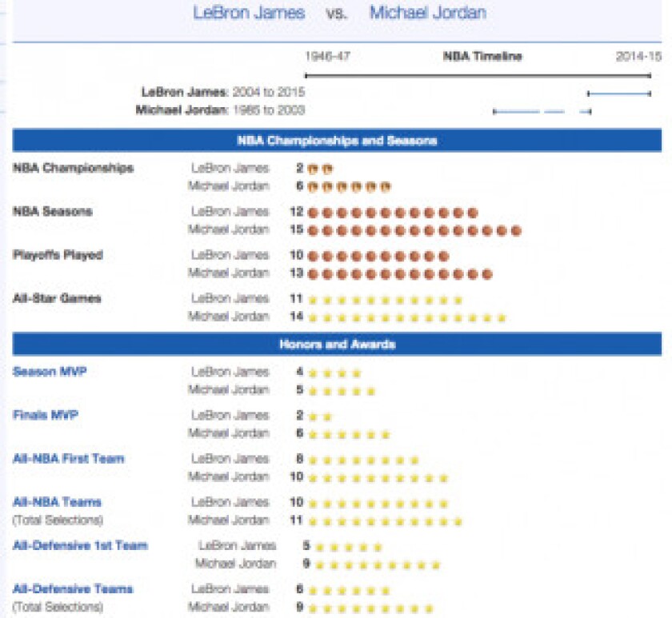Click LeBron's All-Defensive Teams count 6
672x618 pixels.
(x=300, y=589)
